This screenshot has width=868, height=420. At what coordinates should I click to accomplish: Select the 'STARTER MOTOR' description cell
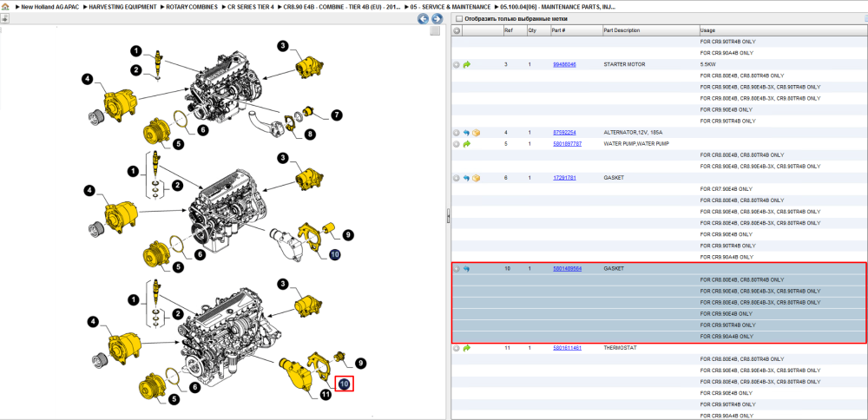click(x=624, y=65)
